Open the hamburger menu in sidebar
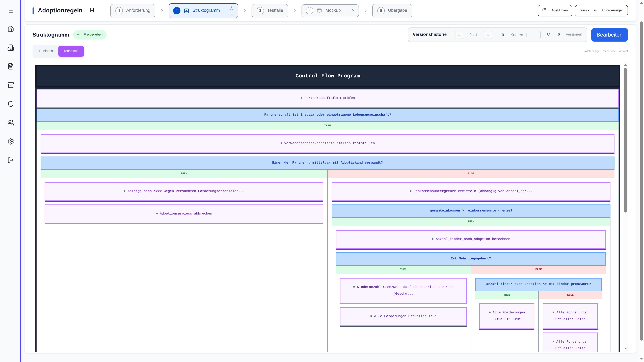This screenshot has height=362, width=644. tap(11, 11)
